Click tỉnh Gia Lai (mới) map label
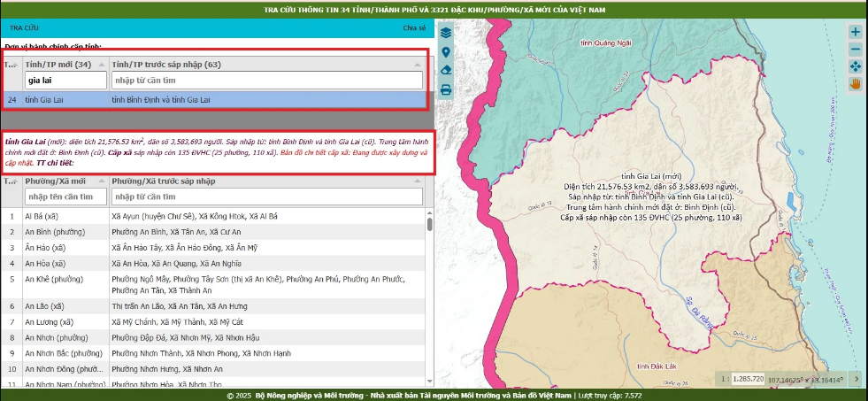Image resolution: width=868 pixels, height=401 pixels. (x=649, y=175)
